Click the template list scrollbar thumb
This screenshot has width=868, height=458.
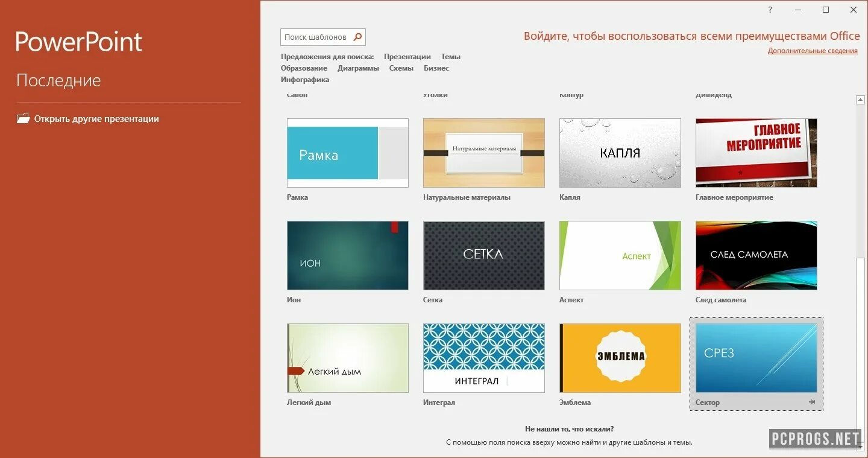(861, 349)
